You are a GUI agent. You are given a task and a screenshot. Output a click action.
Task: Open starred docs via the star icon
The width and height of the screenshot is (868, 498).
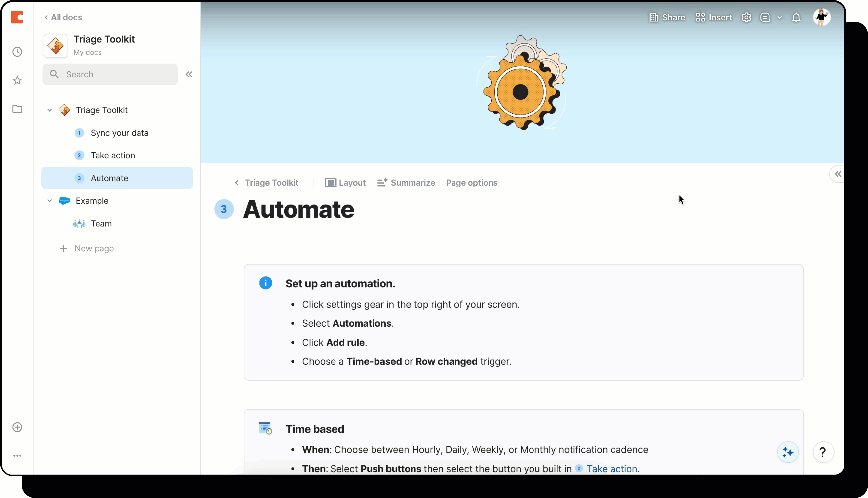point(17,80)
